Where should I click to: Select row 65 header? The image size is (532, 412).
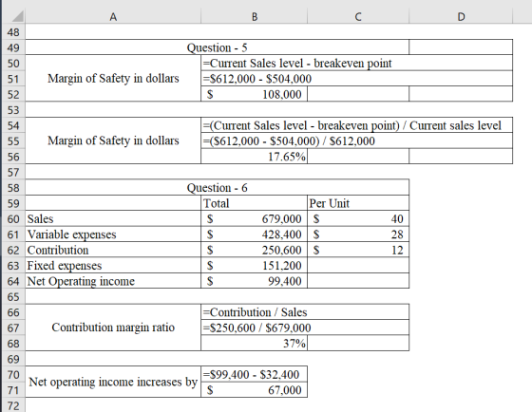pyautogui.click(x=13, y=297)
